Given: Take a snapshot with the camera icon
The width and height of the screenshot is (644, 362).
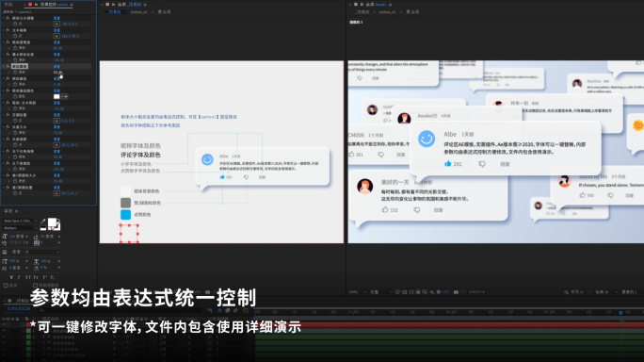Looking at the screenshot, I should [x=456, y=292].
